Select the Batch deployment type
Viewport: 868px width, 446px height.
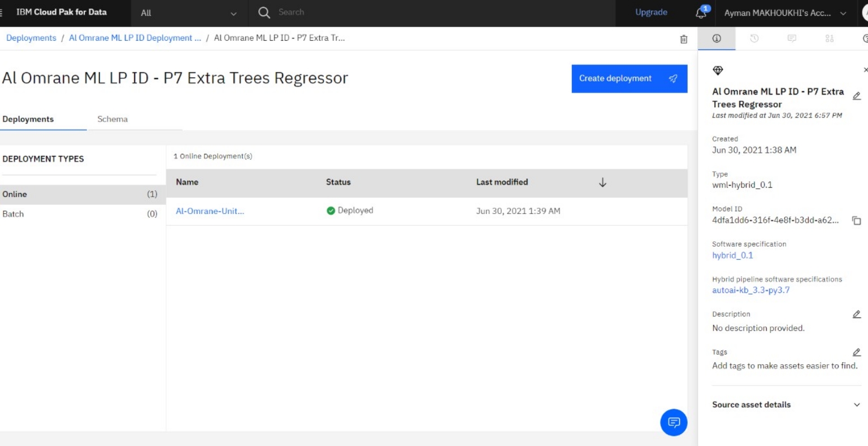(x=13, y=214)
